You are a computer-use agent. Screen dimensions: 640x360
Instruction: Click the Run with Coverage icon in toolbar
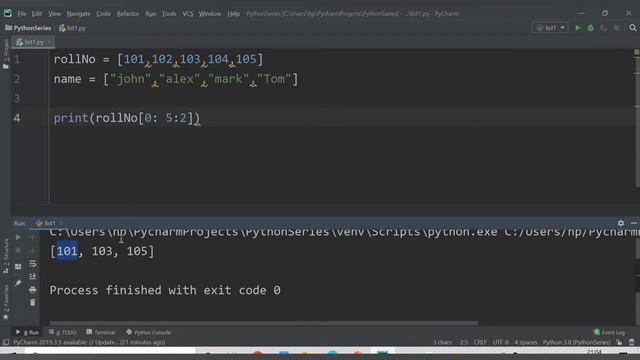click(603, 28)
